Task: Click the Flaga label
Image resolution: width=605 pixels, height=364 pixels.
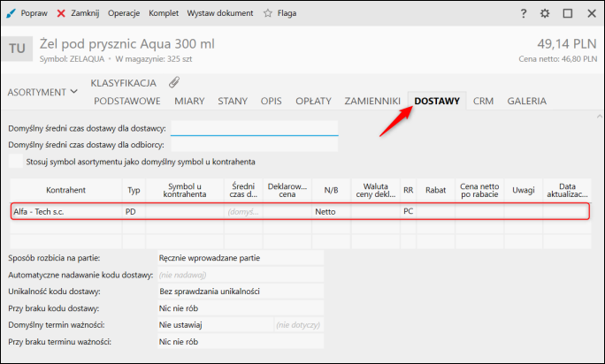Action: [287, 13]
